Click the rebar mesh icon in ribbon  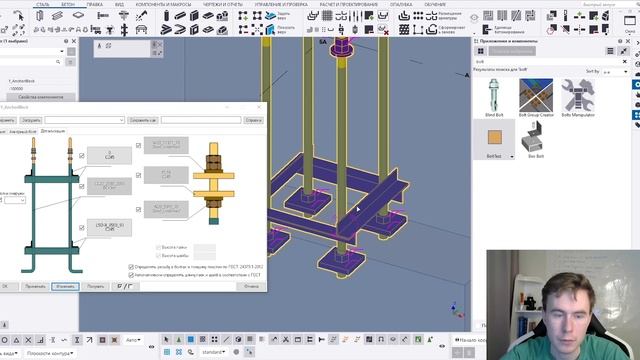click(327, 16)
